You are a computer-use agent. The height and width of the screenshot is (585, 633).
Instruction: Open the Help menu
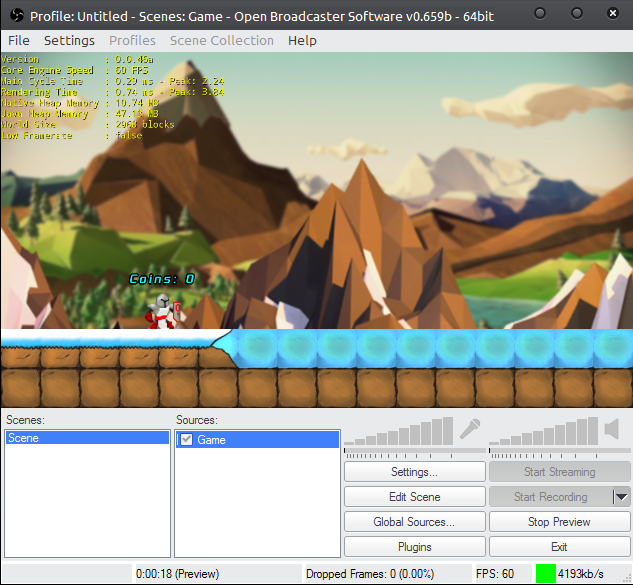point(302,40)
